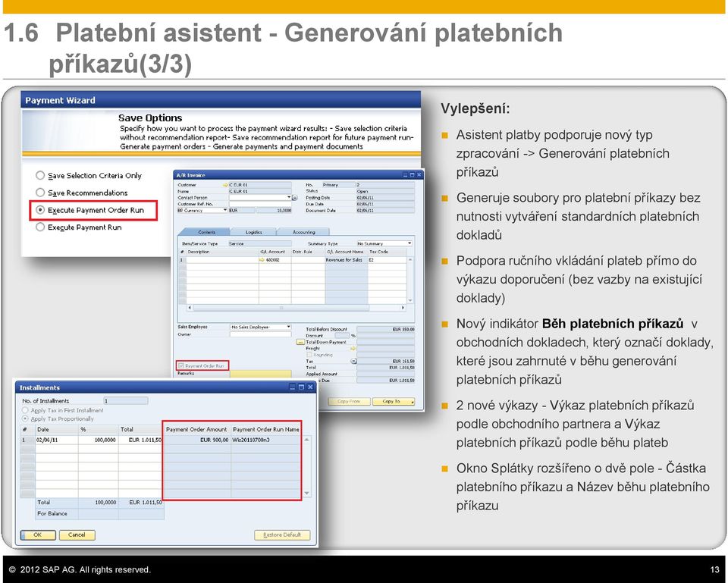Screen dimensions: 728x583
Task: Click Cancel in Installments window
Action: click(x=77, y=534)
